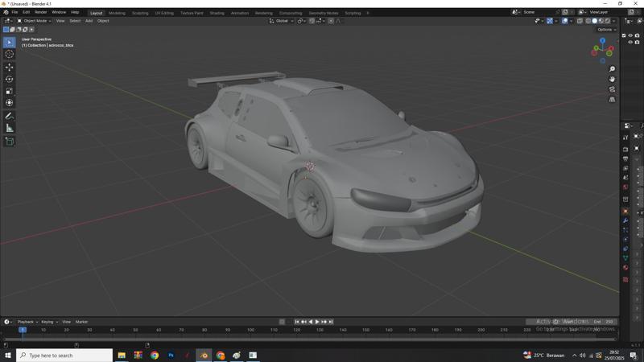Jump to the timeline start frame
Viewport: 644px width, 362px height.
pyautogui.click(x=297, y=322)
